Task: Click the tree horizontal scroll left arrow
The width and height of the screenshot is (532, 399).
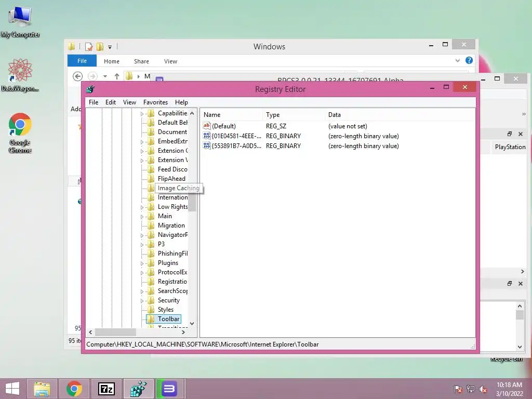Action: coord(90,332)
